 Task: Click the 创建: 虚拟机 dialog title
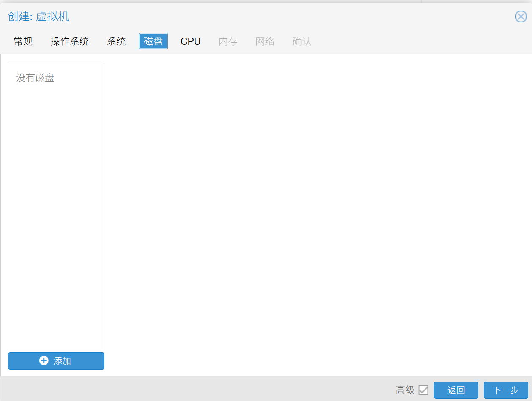[38, 16]
